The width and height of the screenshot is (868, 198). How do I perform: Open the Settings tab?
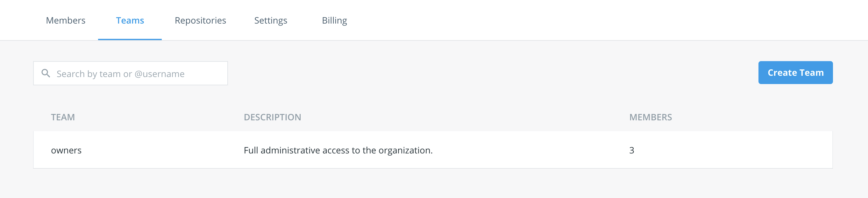(271, 20)
